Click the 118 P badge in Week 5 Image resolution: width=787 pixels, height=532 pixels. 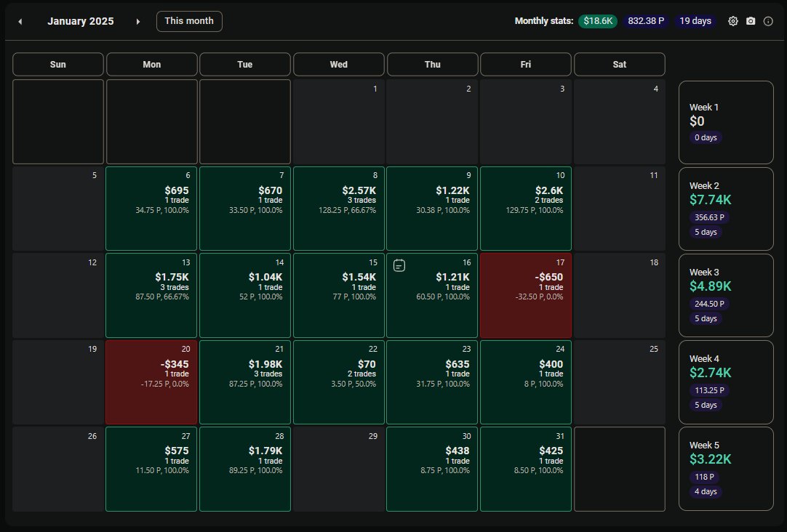pyautogui.click(x=704, y=477)
